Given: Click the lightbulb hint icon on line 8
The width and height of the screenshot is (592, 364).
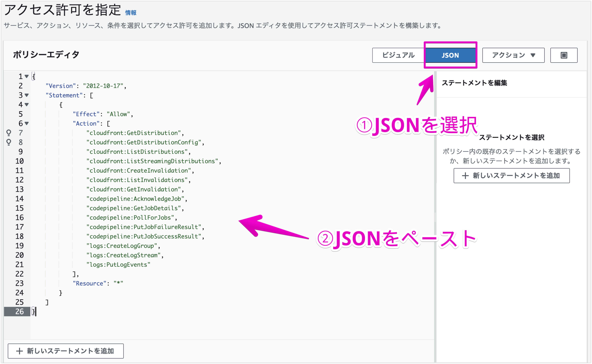Looking at the screenshot, I should 9,142.
